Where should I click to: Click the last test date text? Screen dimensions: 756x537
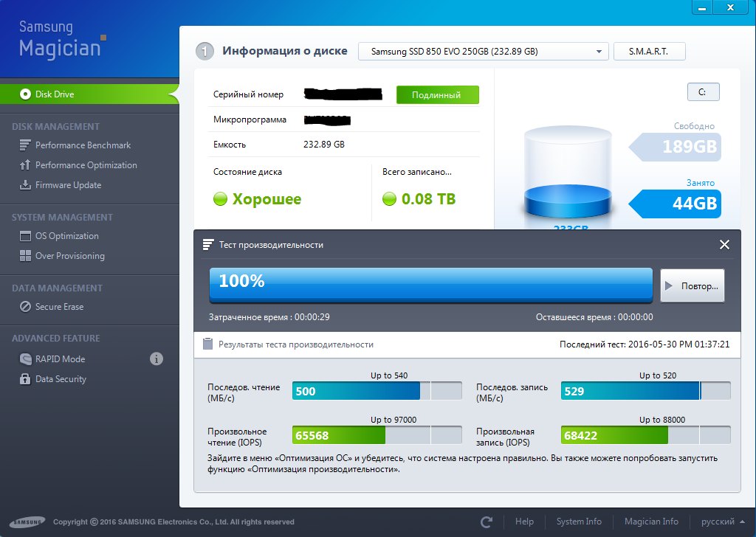(x=645, y=344)
